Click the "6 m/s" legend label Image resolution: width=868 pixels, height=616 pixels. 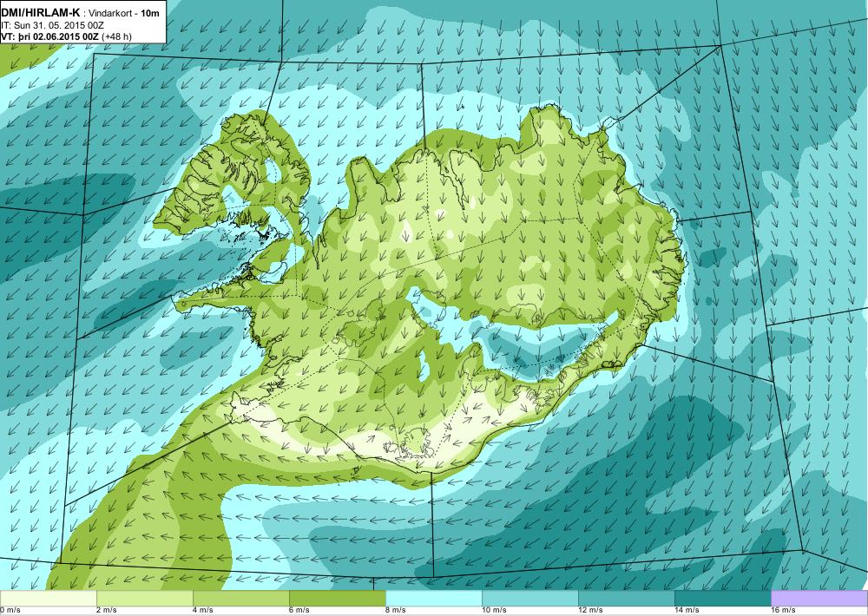point(299,611)
